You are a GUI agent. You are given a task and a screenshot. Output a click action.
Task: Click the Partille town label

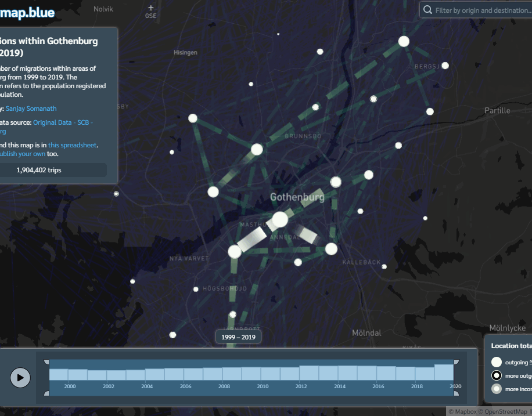(497, 110)
